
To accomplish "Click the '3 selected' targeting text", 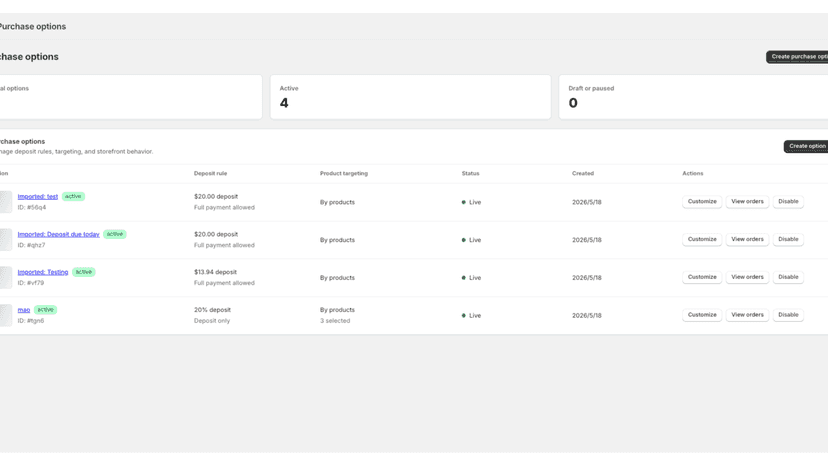I will point(335,321).
